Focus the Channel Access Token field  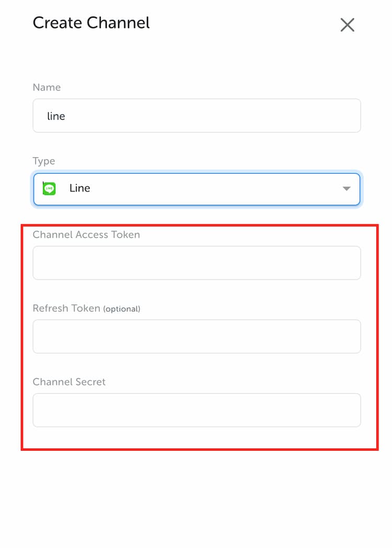pyautogui.click(x=197, y=263)
